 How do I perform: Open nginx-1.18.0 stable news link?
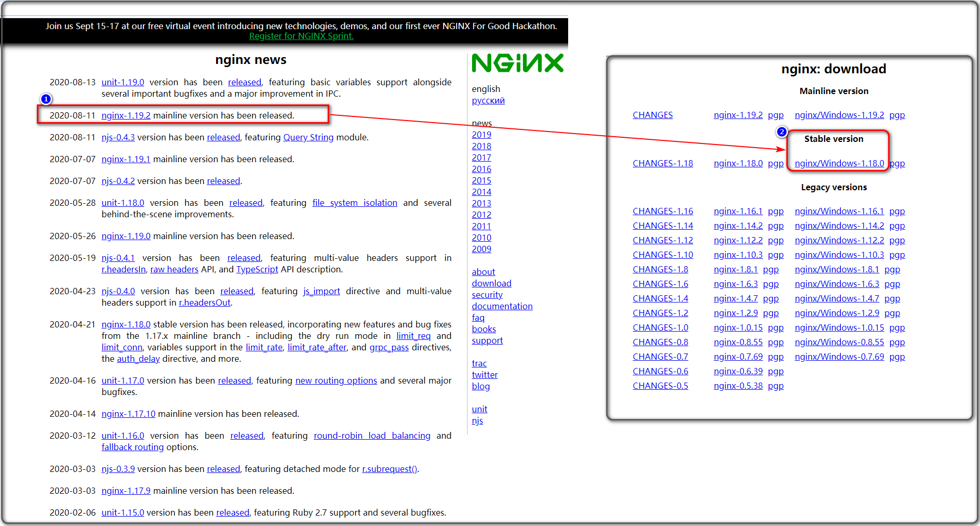(126, 324)
